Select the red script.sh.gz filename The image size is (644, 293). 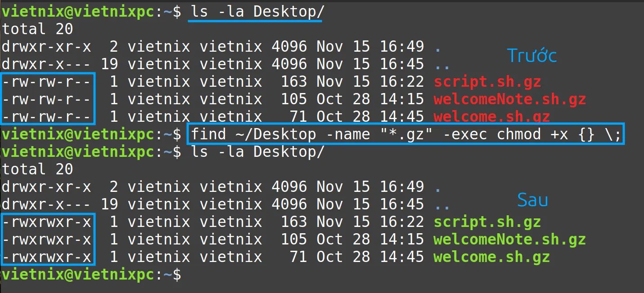(x=487, y=82)
